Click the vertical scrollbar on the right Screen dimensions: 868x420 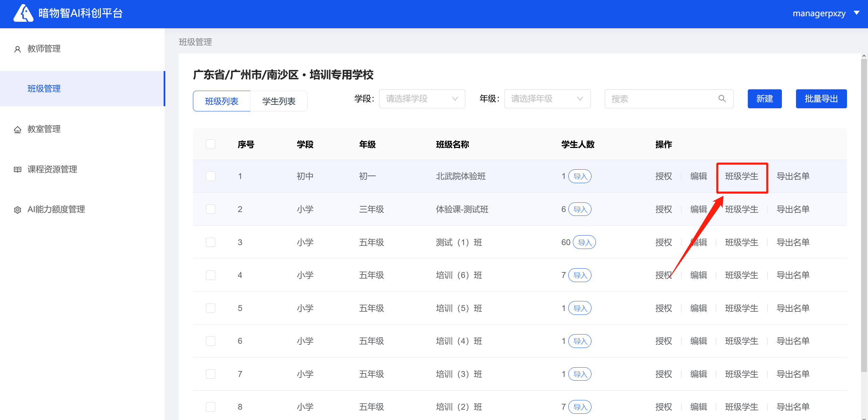tap(864, 214)
